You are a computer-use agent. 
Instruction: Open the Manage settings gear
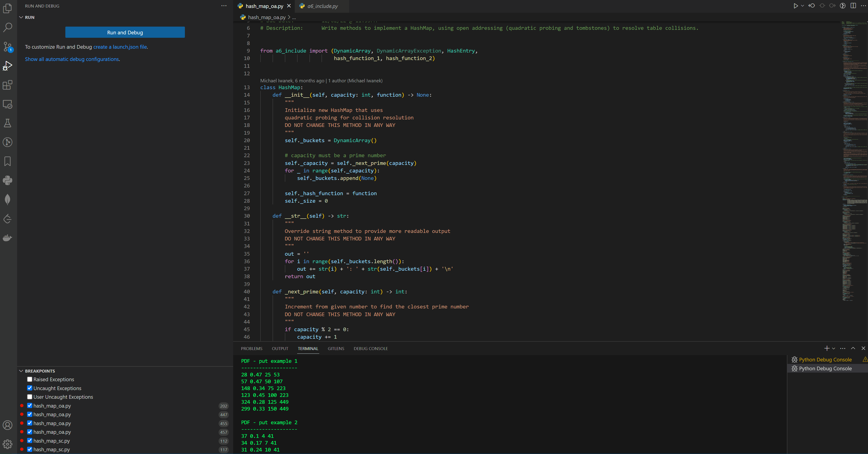pyautogui.click(x=8, y=444)
